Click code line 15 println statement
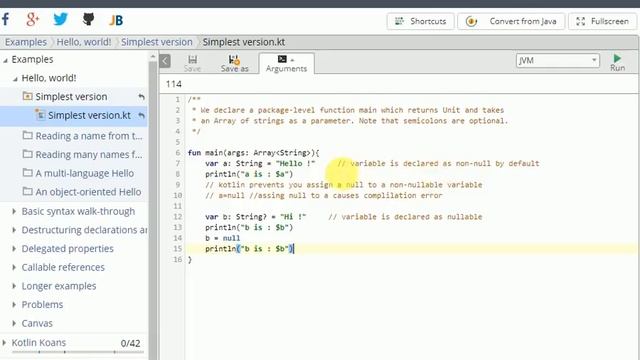The height and width of the screenshot is (360, 640). [x=249, y=249]
